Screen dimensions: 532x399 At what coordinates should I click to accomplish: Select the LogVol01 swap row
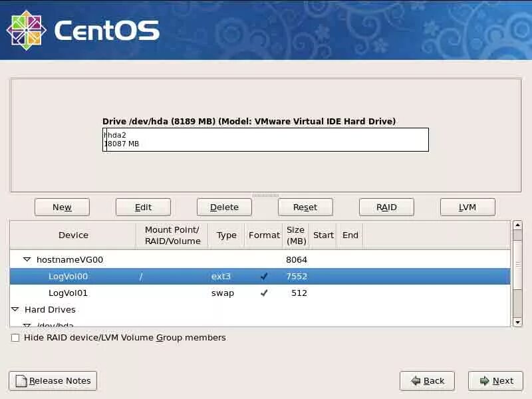pos(260,293)
